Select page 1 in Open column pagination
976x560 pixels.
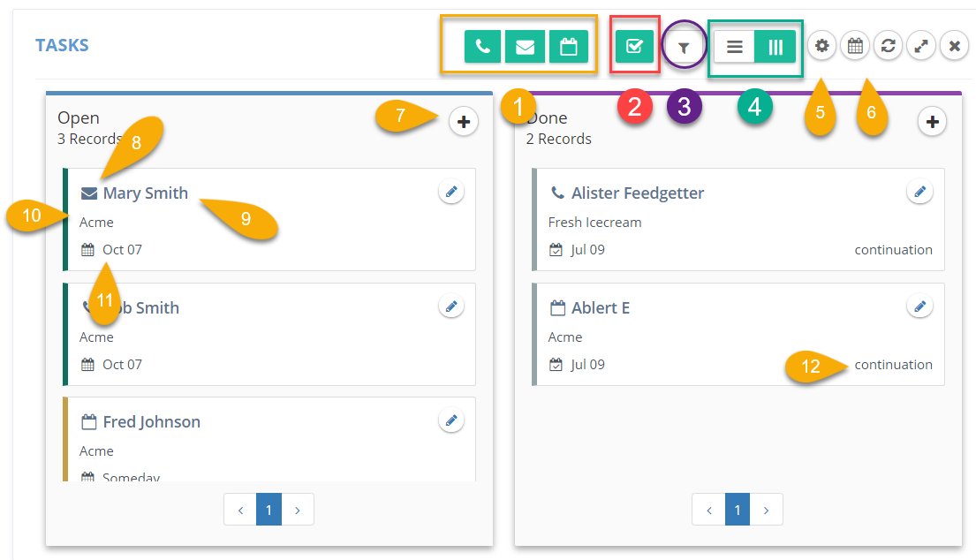coord(269,511)
